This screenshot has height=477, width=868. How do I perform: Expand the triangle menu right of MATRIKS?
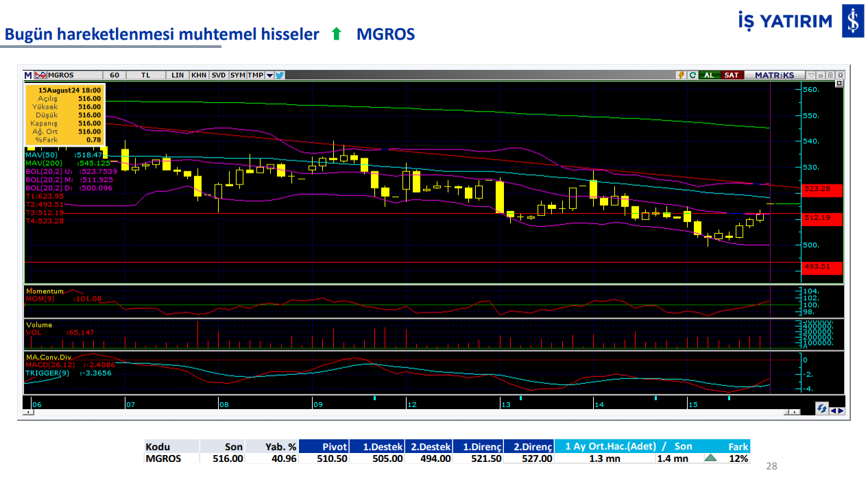point(811,75)
